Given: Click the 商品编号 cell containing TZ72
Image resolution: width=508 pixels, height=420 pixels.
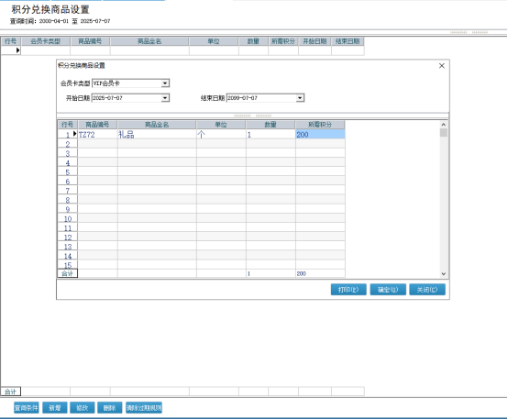Looking at the screenshot, I should (97, 135).
